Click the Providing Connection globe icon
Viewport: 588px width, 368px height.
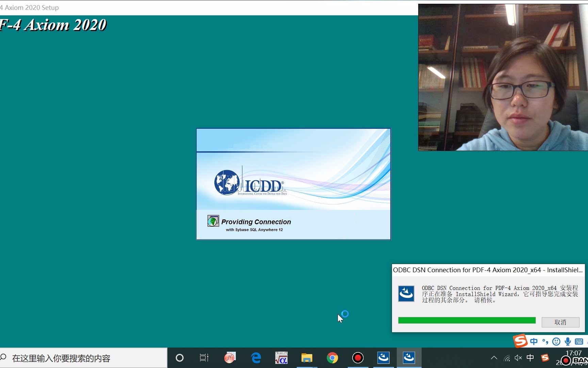point(213,221)
